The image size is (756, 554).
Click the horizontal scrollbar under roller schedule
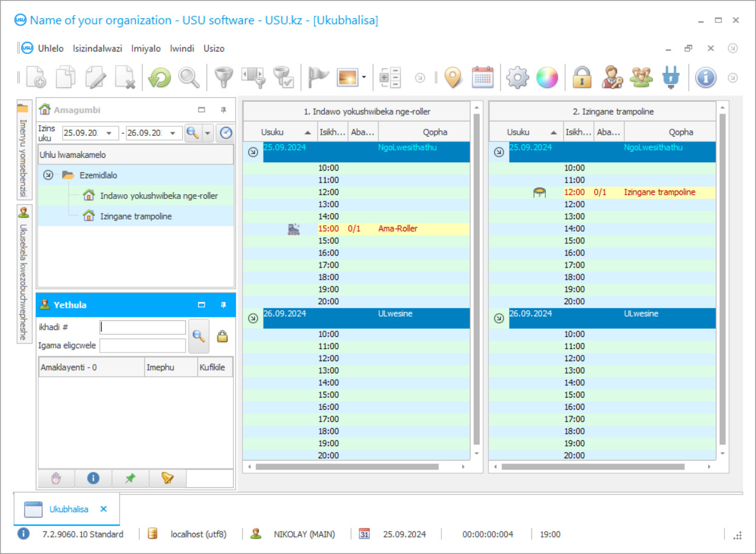point(347,467)
